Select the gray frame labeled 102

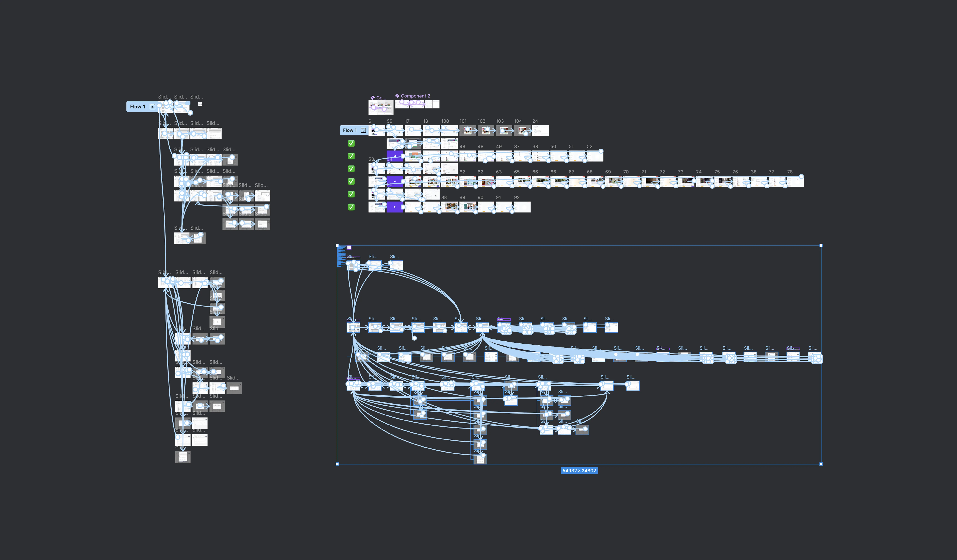[x=486, y=131]
